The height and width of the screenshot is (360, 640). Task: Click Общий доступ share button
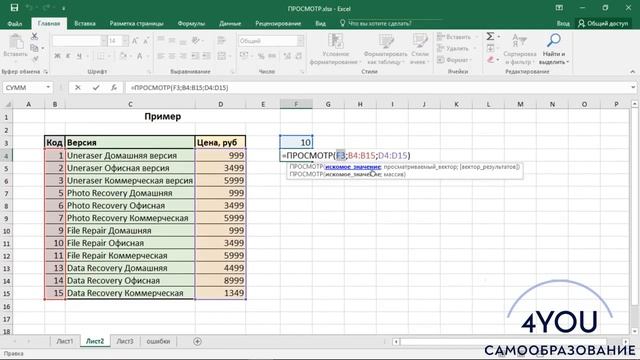603,23
